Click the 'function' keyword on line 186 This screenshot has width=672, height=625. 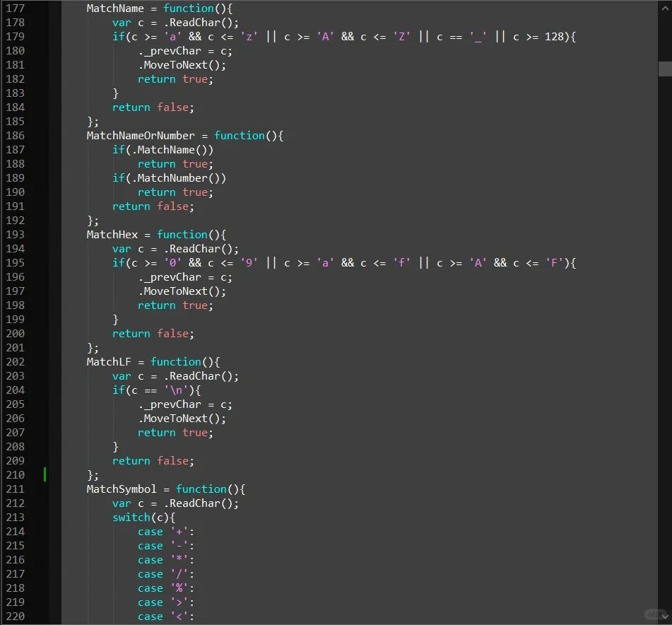(239, 136)
